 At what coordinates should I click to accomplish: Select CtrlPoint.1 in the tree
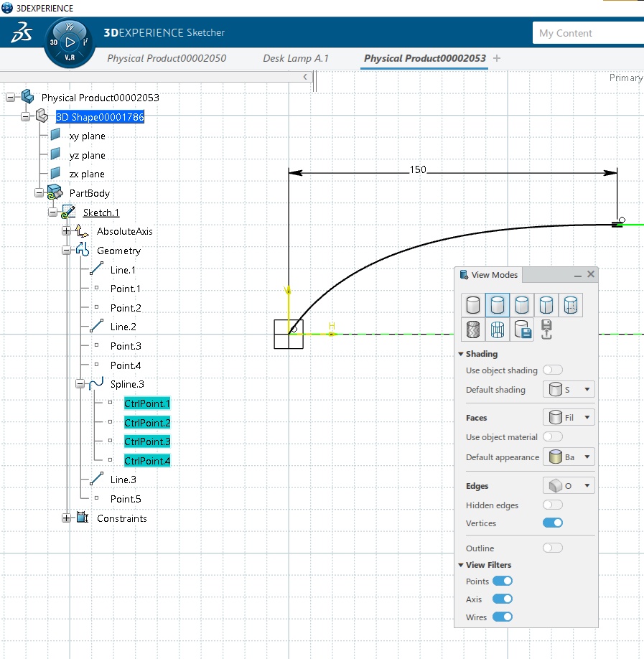tap(147, 403)
